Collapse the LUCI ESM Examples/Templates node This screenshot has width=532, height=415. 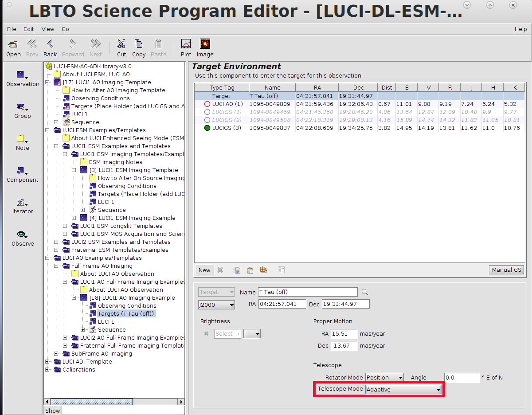click(47, 130)
